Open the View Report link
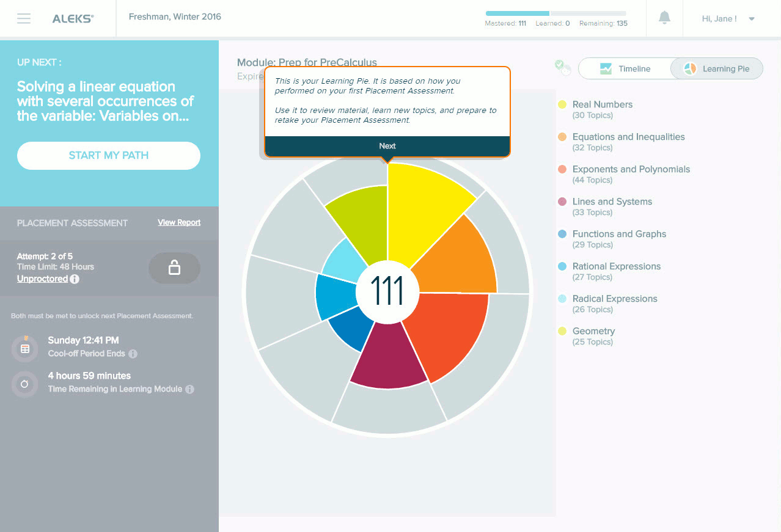781x532 pixels. [179, 222]
